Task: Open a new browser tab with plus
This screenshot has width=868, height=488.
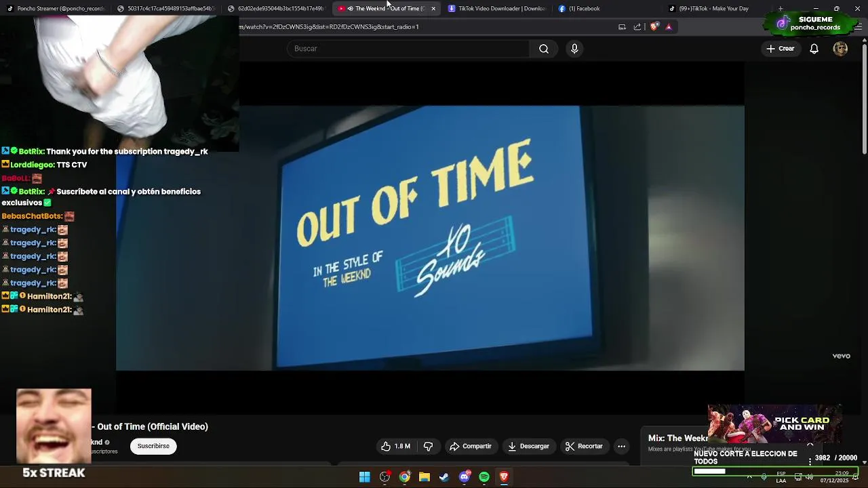Action: tap(781, 9)
